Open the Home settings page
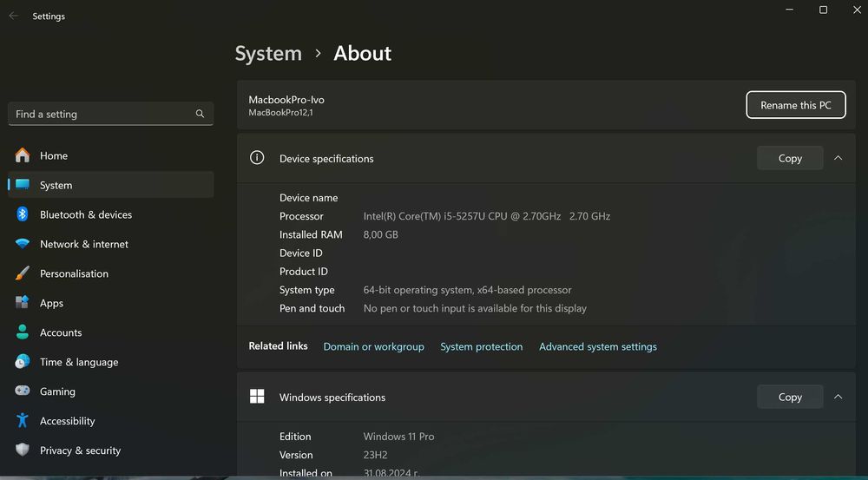 click(111, 155)
